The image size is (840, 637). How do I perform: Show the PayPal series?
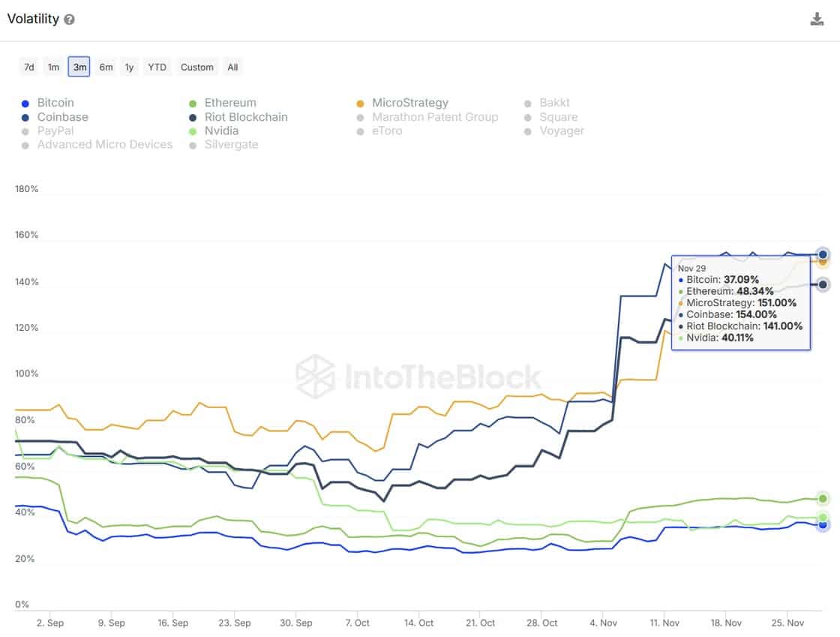point(55,131)
